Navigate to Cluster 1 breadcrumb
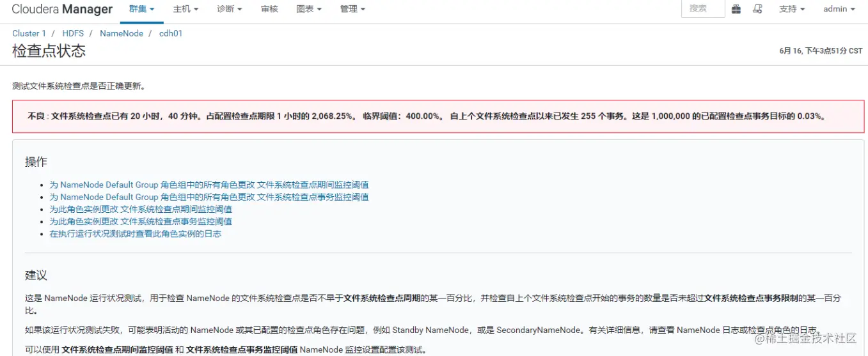The width and height of the screenshot is (868, 356). click(29, 33)
